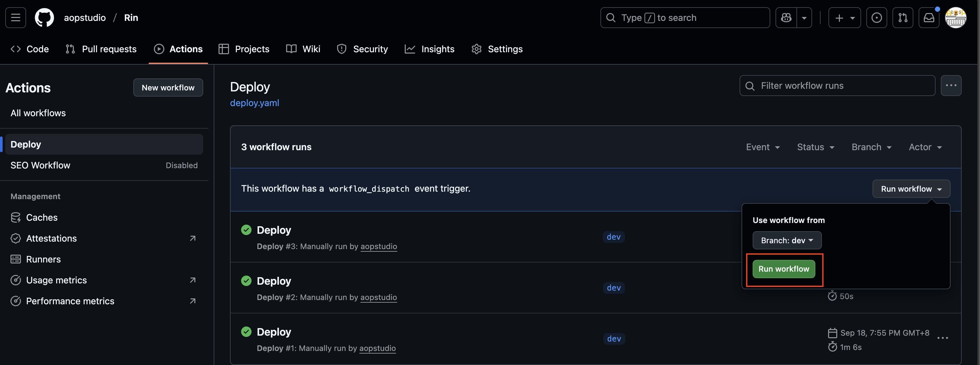
Task: Toggle the Run workflow dropdown button
Action: (x=911, y=189)
